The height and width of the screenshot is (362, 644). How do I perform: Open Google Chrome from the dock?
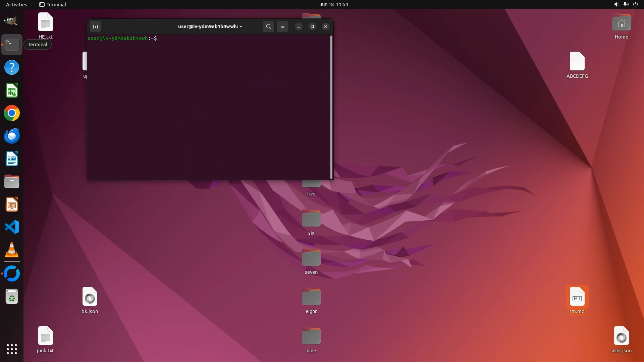(x=12, y=113)
